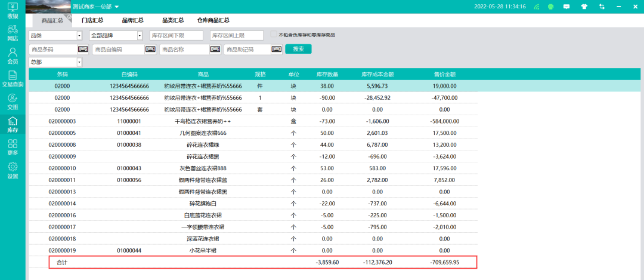Screen dimensions: 644x280
Task: Open 交易查询 transaction query in sidebar
Action: point(13,79)
